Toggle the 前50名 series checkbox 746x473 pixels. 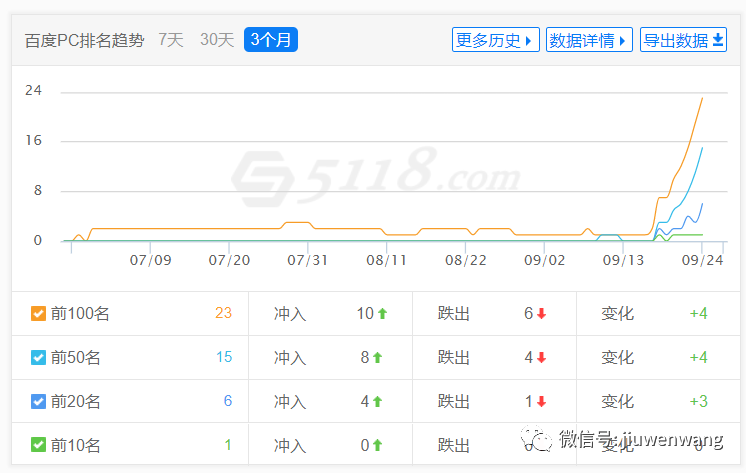pos(38,358)
